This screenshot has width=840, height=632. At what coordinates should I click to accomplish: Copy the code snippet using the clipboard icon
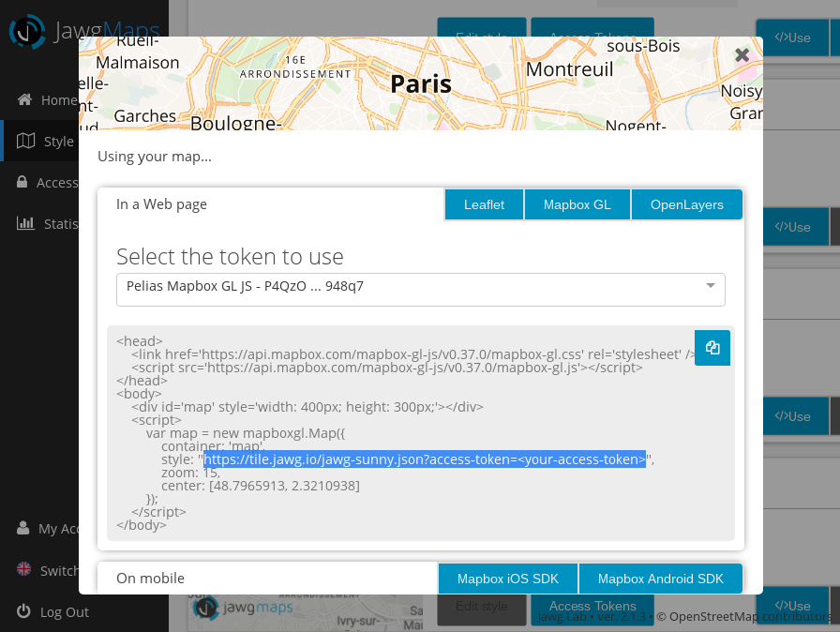pos(712,347)
